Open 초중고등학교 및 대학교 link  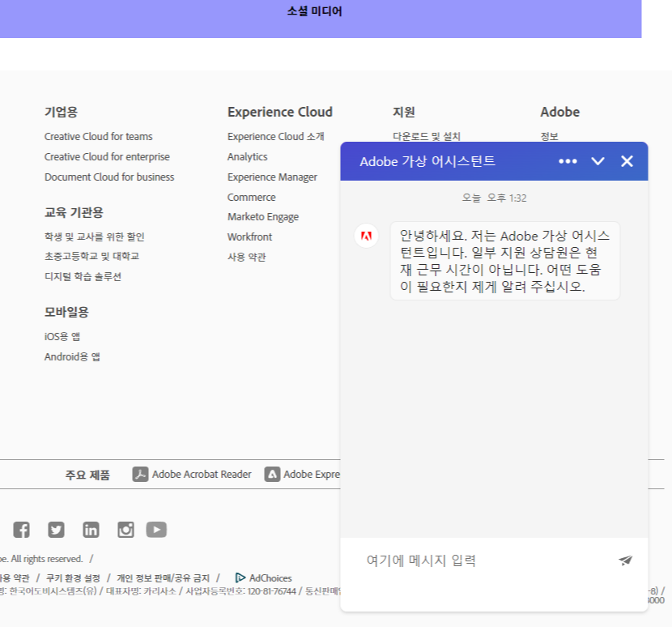click(91, 257)
